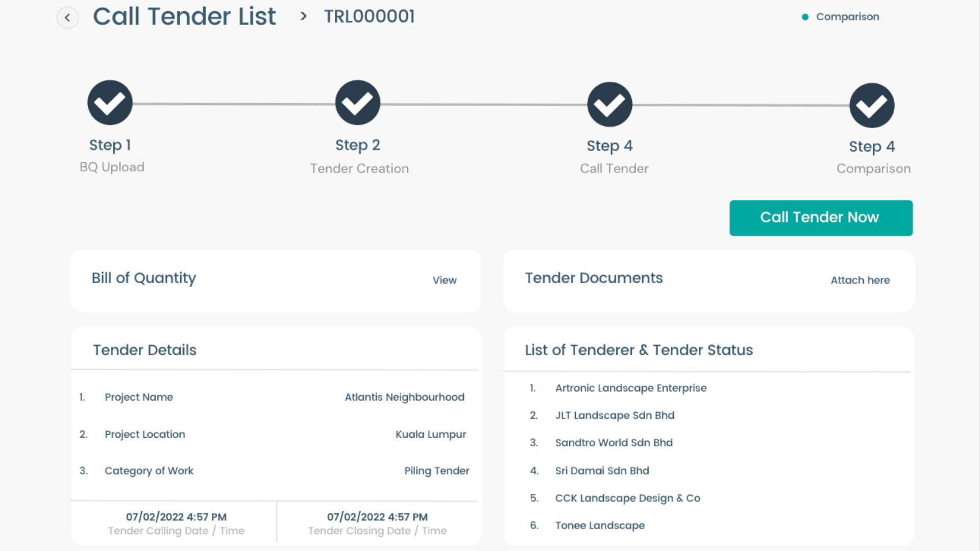
Task: Click the Tender Closing Date / Time value
Action: (x=377, y=517)
